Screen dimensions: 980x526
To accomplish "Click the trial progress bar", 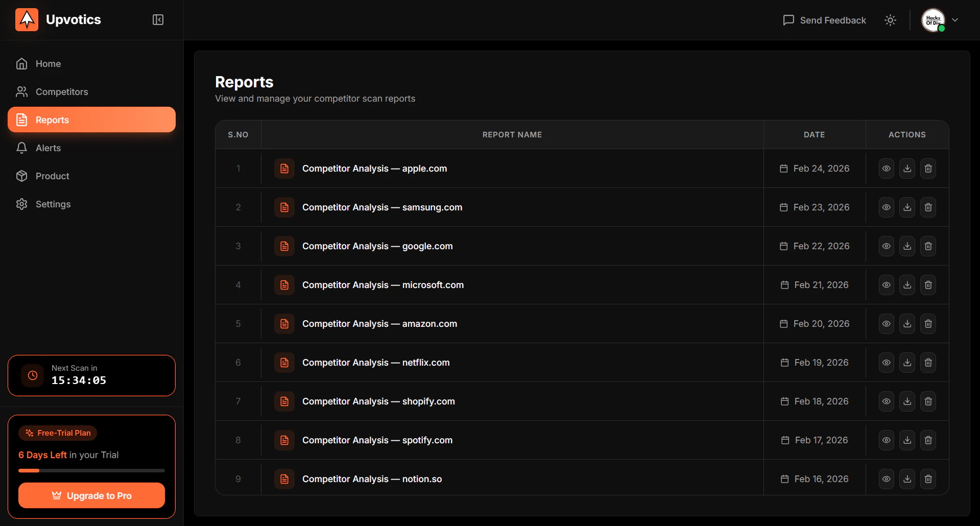I will 91,470.
